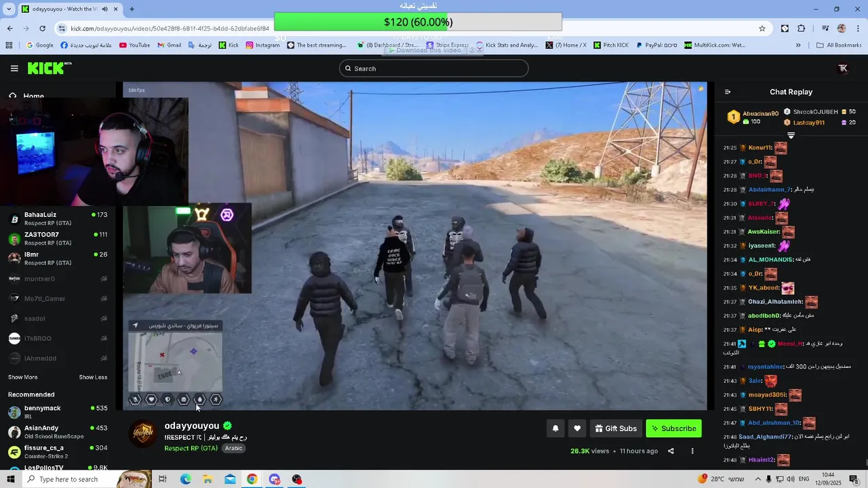Open the All Bookmarks folder
This screenshot has height=488, width=868.
(x=839, y=45)
